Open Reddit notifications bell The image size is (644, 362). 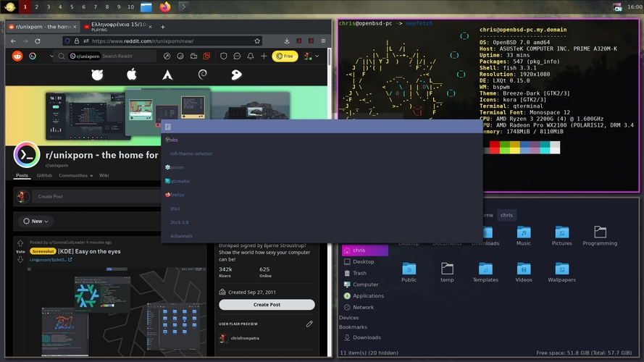click(251, 56)
